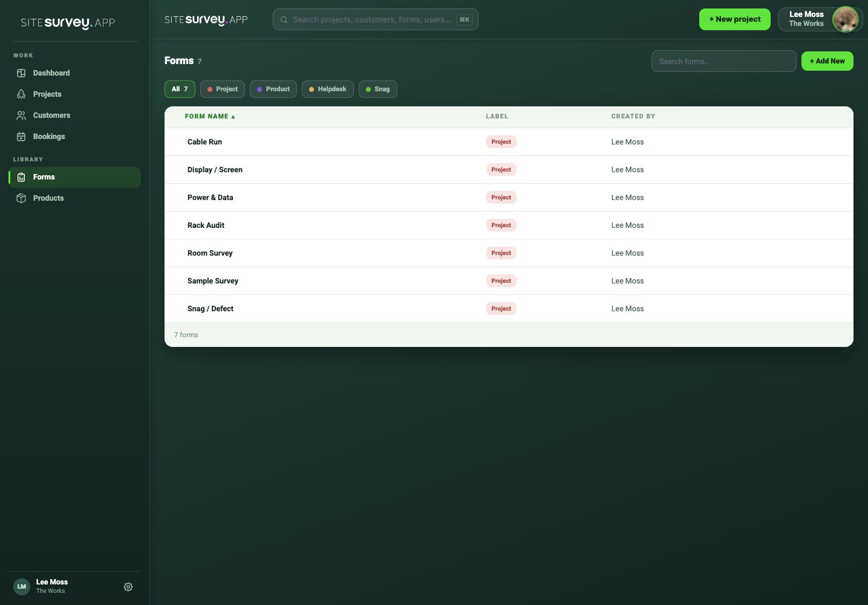Click Project badge in Rack Audit row

coord(501,225)
